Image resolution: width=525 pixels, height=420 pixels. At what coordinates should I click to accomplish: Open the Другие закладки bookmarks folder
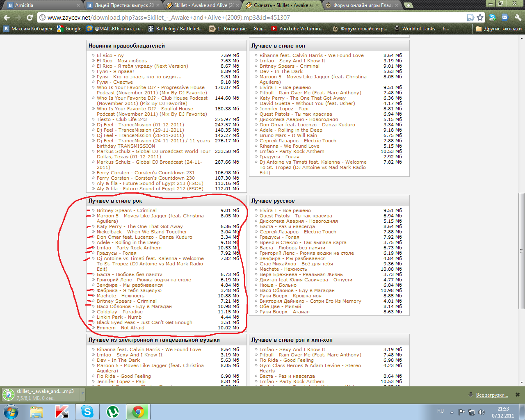pos(499,29)
